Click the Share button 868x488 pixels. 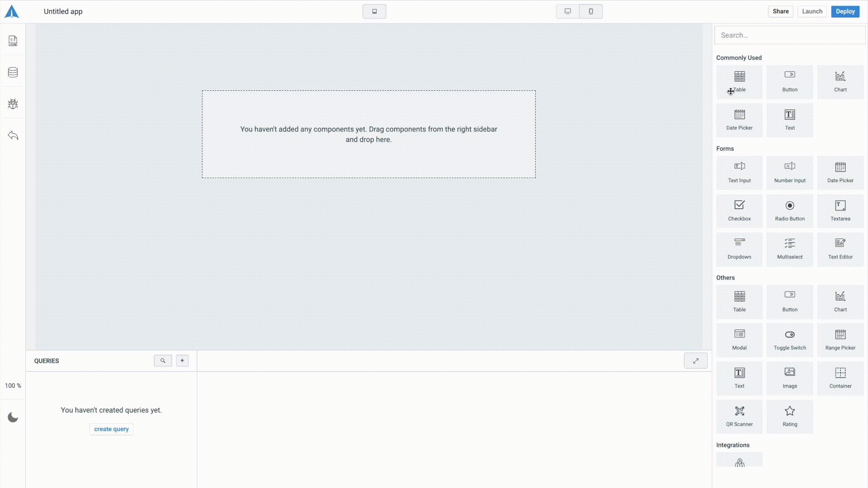pos(780,11)
